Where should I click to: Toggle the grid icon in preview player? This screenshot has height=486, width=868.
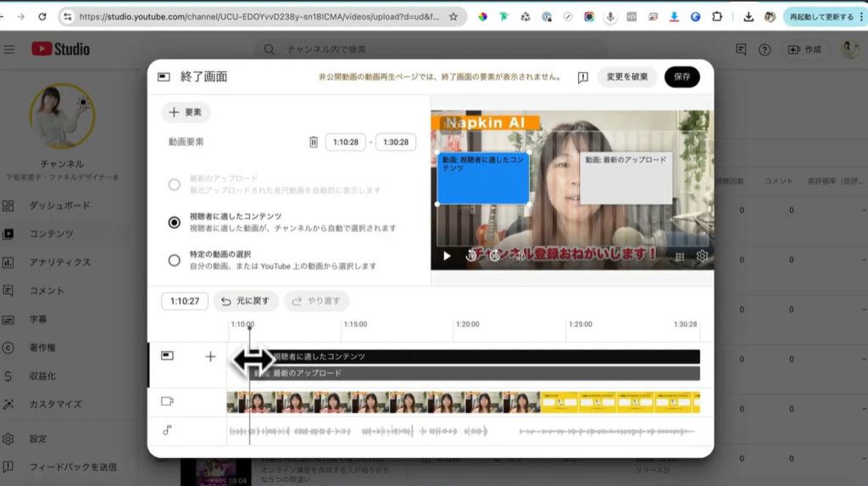click(x=679, y=256)
